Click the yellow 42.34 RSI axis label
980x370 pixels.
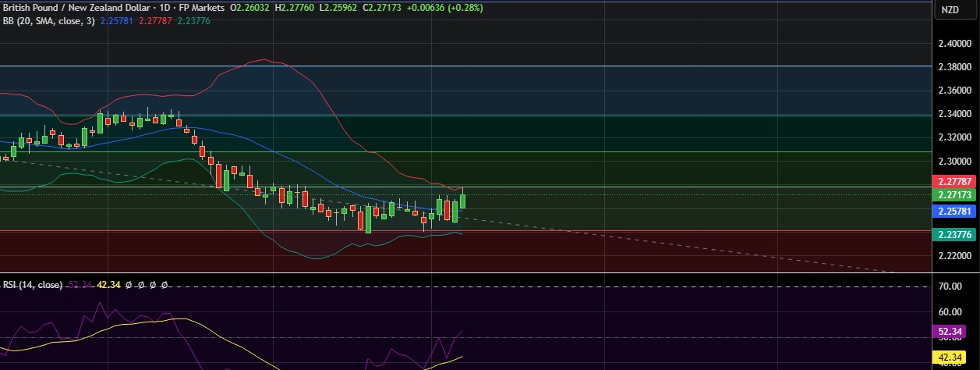click(950, 360)
